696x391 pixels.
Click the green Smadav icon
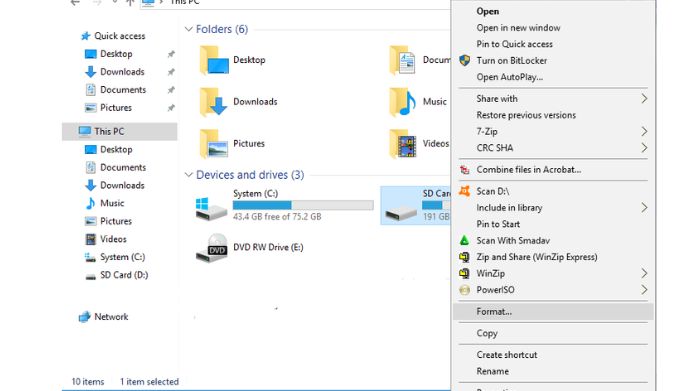click(464, 241)
